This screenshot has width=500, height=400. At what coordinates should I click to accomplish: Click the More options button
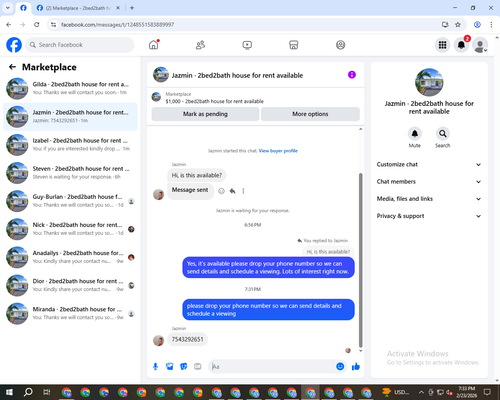(310, 114)
